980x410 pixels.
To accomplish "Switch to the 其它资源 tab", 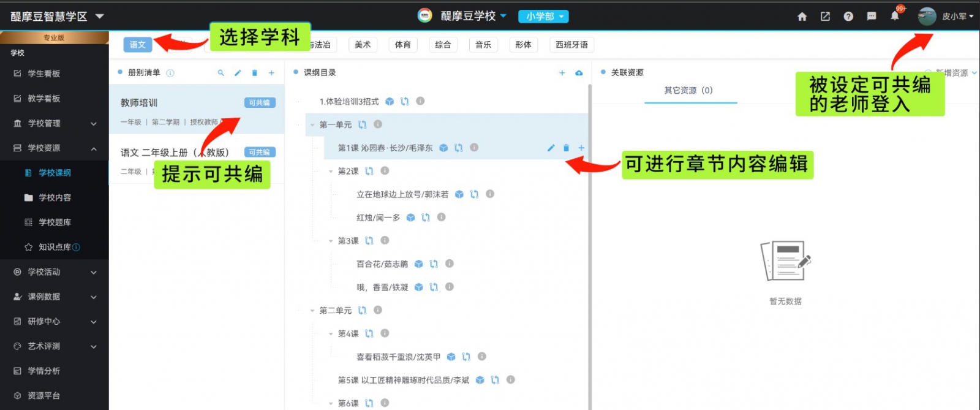I will point(688,91).
